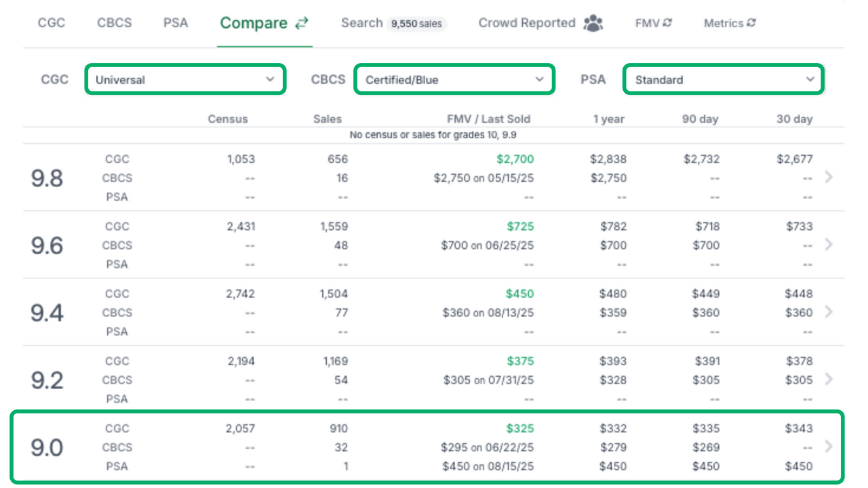Click the 2,194 census count
Image resolution: width=868 pixels, height=488 pixels.
click(241, 361)
